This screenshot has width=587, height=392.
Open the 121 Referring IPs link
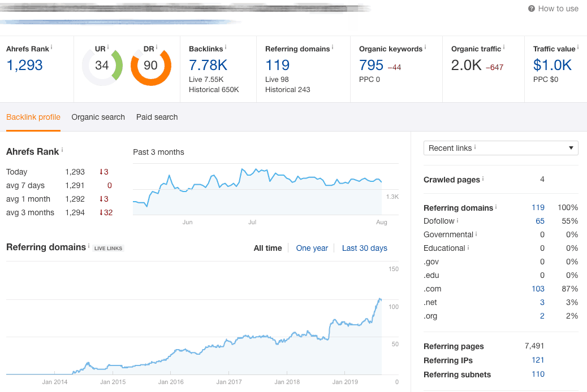(538, 360)
